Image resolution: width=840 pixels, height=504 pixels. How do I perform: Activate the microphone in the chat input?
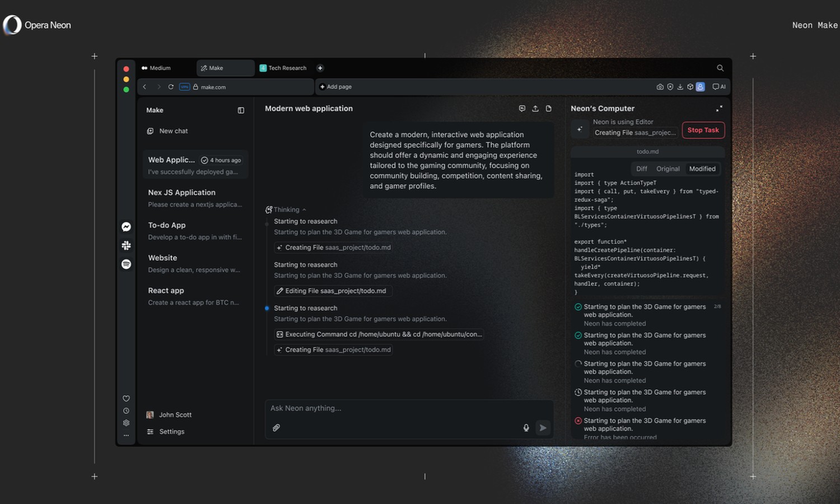526,427
